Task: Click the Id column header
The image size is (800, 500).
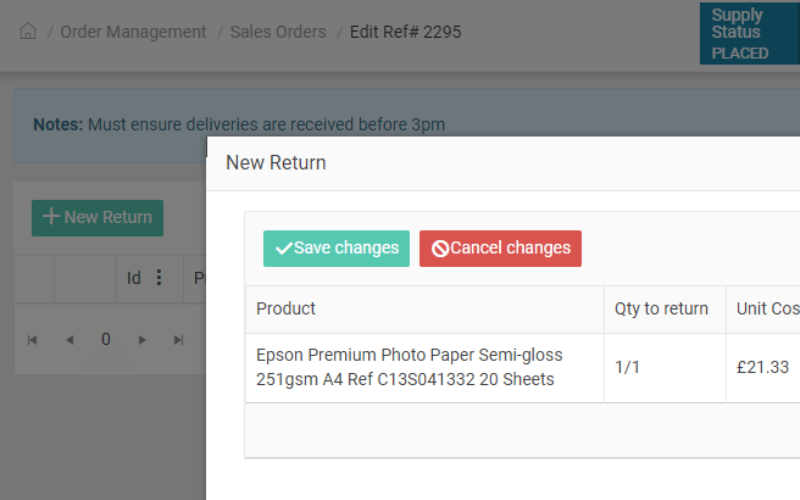Action: (x=134, y=278)
